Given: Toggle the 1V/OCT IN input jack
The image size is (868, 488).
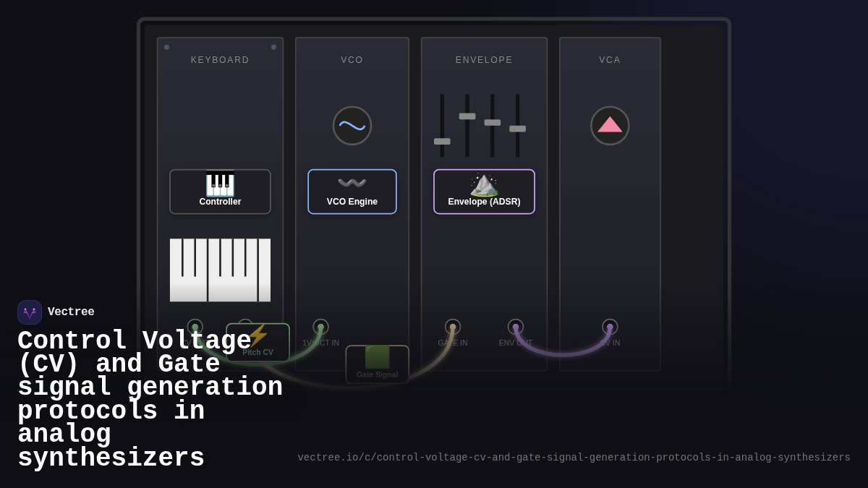Looking at the screenshot, I should point(320,327).
